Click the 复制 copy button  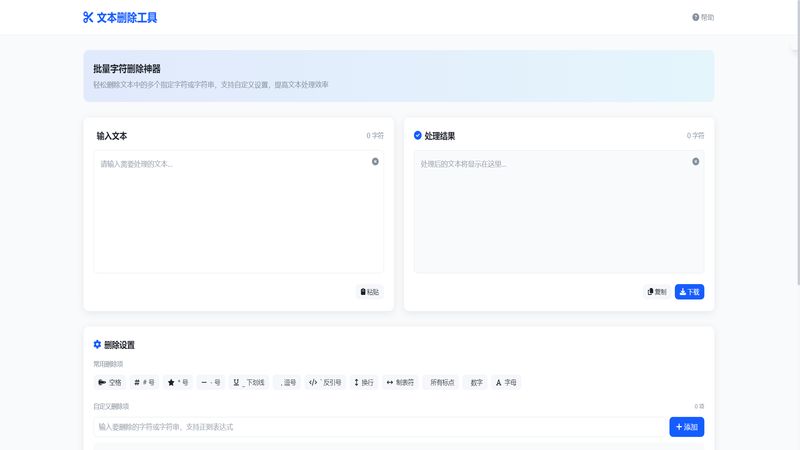click(657, 292)
